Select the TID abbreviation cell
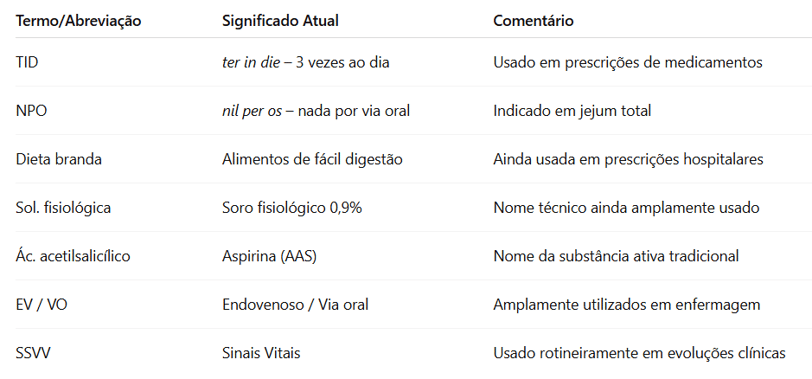The image size is (812, 379). point(27,62)
